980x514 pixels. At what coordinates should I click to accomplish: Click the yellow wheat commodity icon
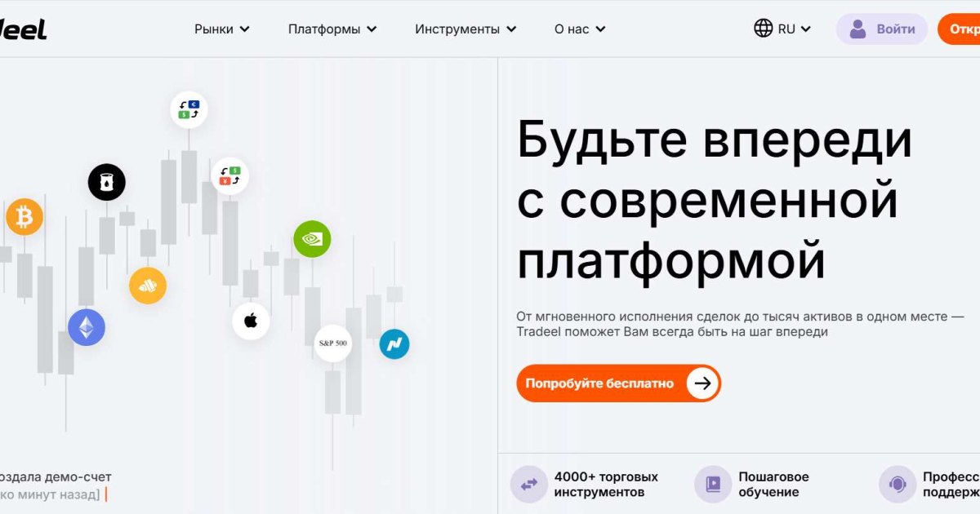pyautogui.click(x=148, y=286)
